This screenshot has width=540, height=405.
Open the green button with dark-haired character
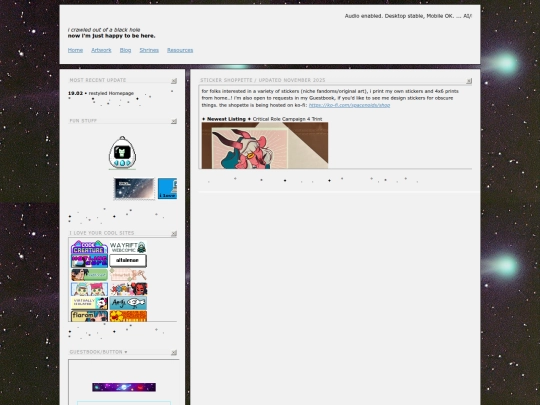pos(89,275)
